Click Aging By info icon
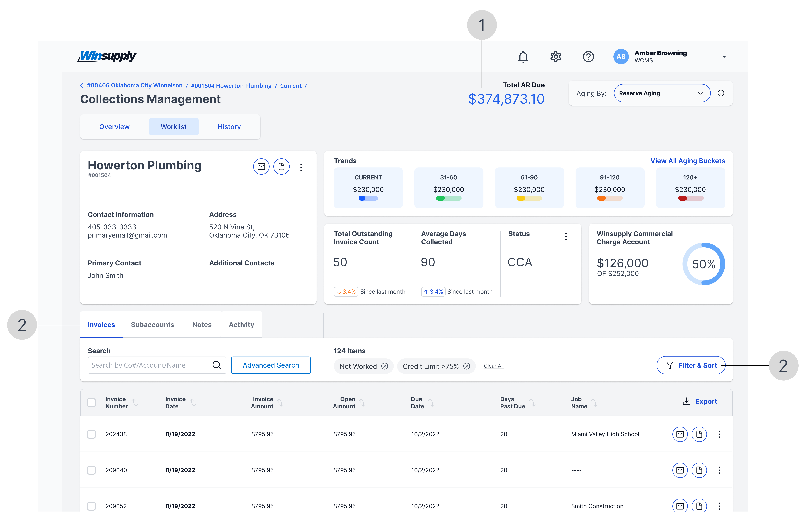 tap(721, 93)
